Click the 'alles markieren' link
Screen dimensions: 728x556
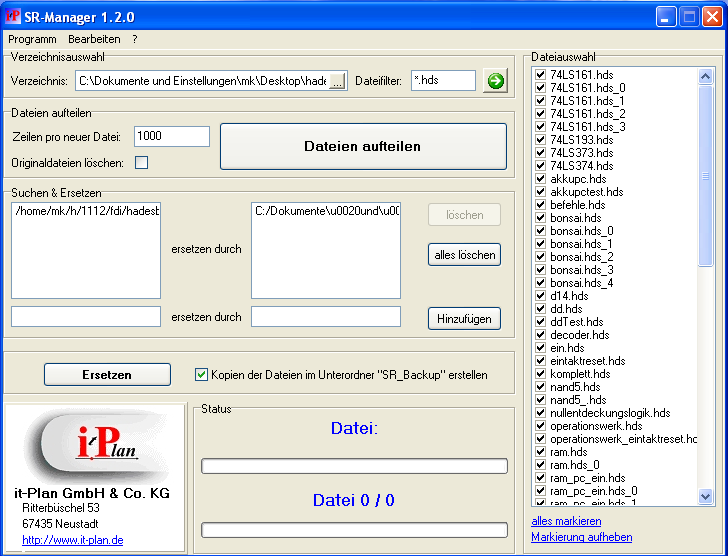click(566, 521)
